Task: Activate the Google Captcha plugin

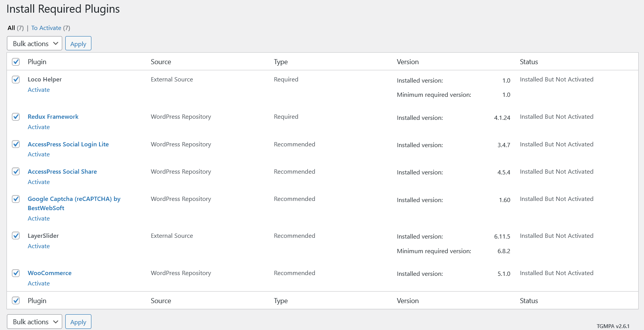Action: pos(39,218)
